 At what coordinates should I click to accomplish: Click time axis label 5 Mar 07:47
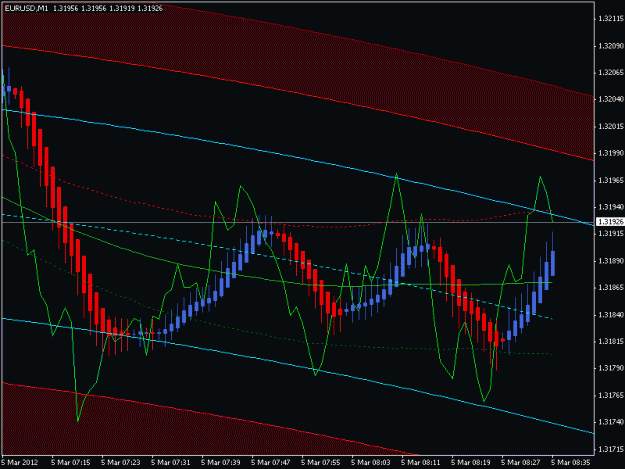click(x=271, y=462)
